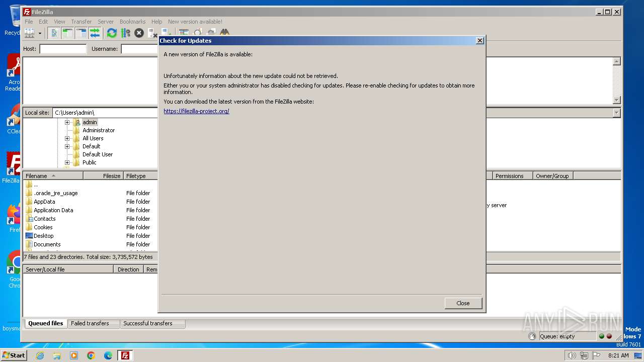644x362 pixels.
Task: Open the Site Manager icon
Action: click(x=30, y=33)
